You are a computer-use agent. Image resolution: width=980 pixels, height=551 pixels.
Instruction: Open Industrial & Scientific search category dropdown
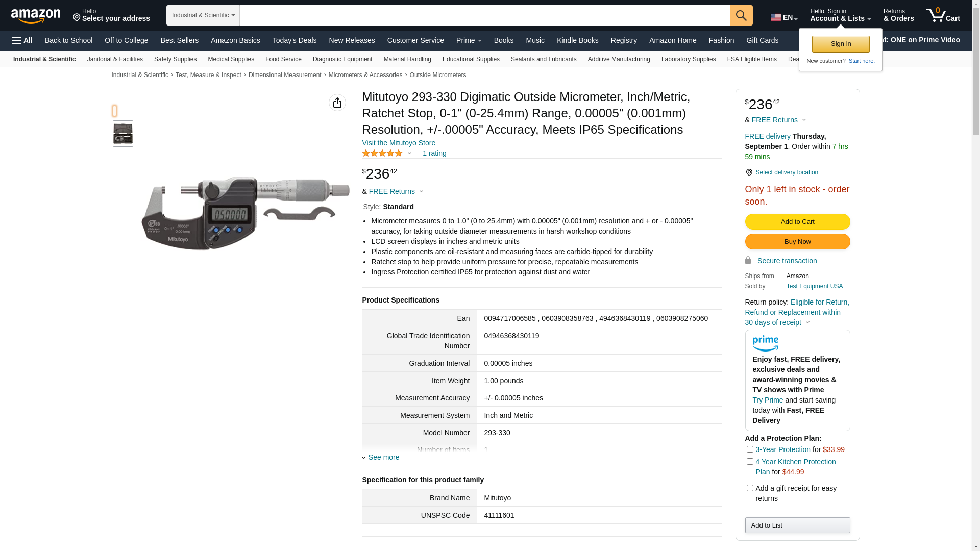click(203, 15)
